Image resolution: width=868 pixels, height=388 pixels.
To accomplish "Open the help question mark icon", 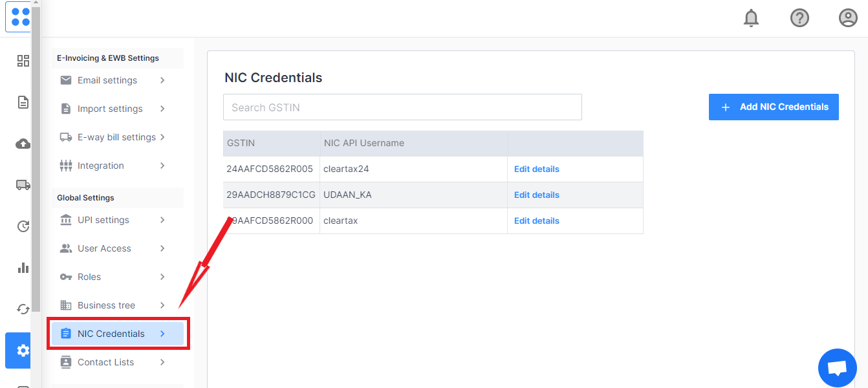I will coord(799,18).
